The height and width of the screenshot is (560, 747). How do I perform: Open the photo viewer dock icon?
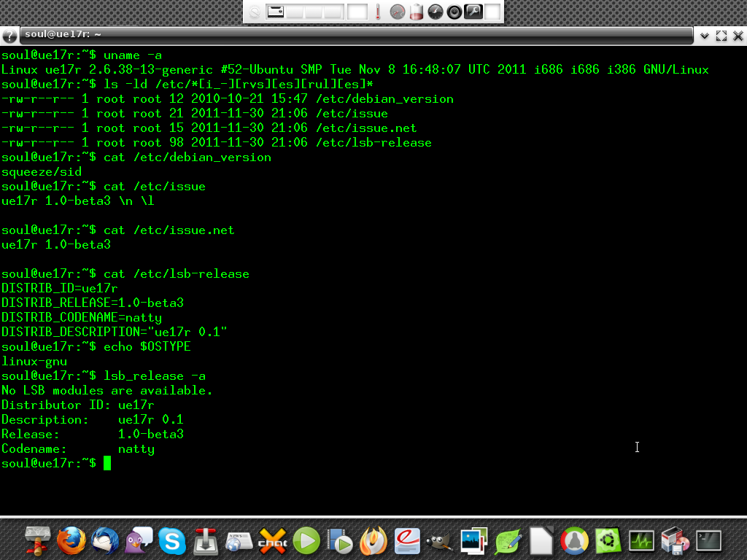474,541
